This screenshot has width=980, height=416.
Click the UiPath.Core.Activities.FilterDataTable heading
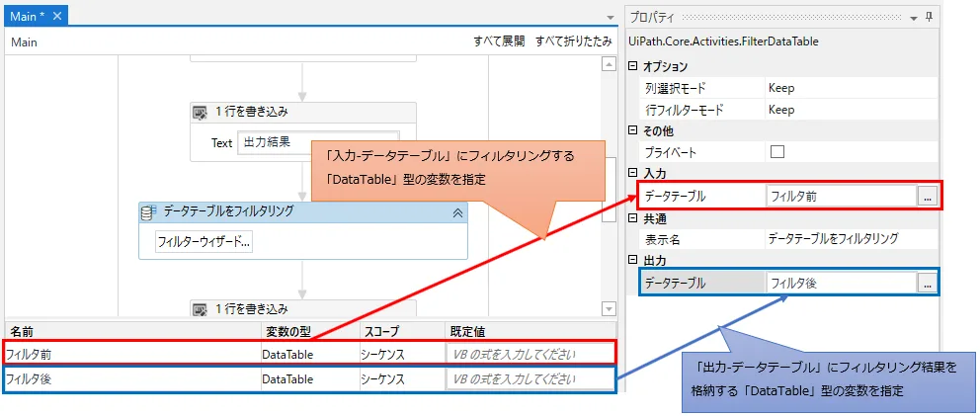pyautogui.click(x=723, y=42)
